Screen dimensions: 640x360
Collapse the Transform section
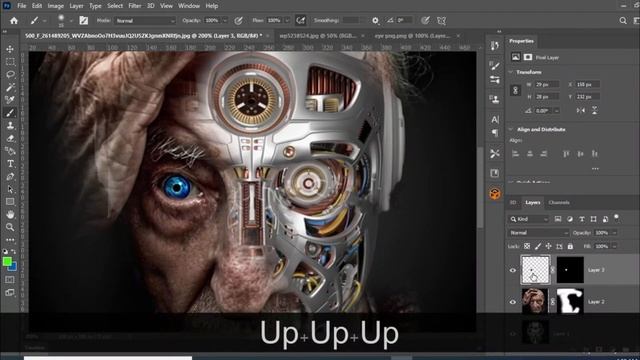coord(511,72)
